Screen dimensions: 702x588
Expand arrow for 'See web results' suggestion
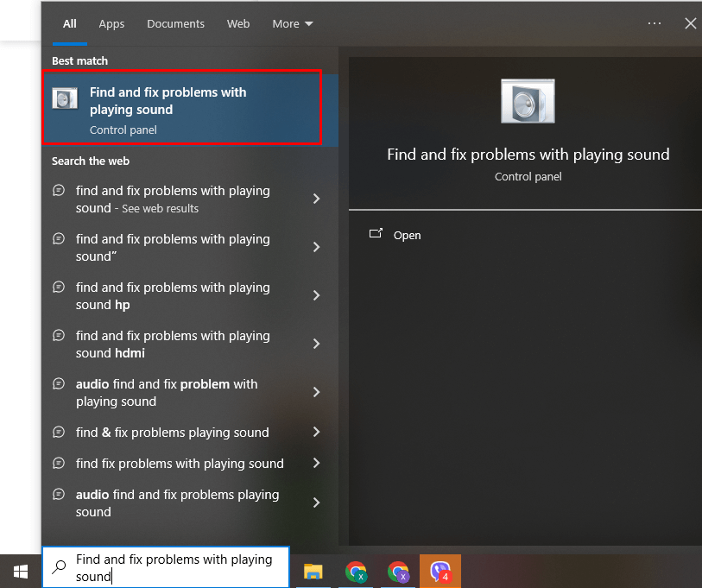[x=317, y=199]
